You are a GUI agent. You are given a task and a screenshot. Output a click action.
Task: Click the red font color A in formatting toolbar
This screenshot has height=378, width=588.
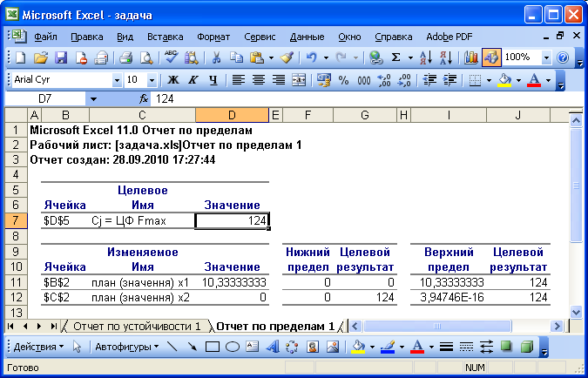(x=534, y=80)
